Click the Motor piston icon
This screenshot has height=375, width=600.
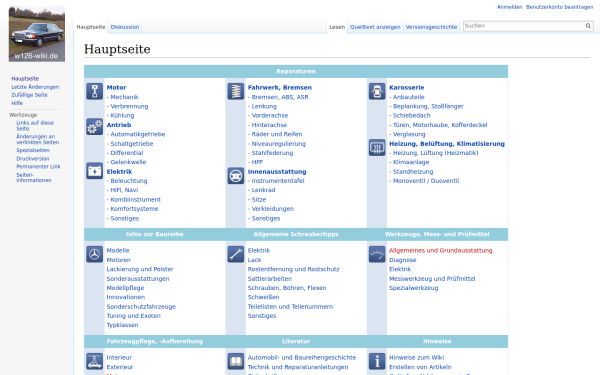(95, 91)
